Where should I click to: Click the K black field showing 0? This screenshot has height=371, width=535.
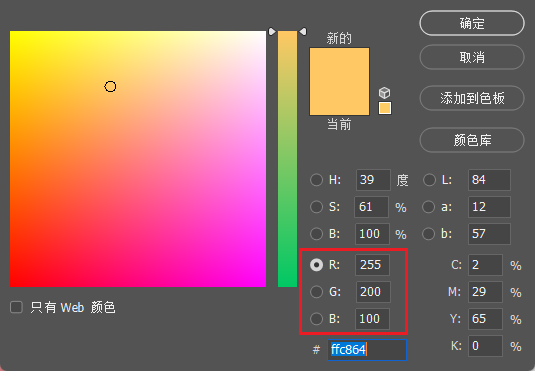(x=485, y=346)
